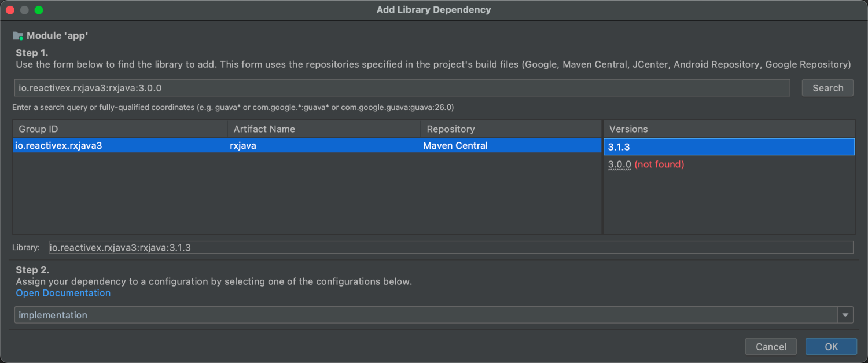The image size is (868, 363).
Task: Click the Search button
Action: pos(827,88)
